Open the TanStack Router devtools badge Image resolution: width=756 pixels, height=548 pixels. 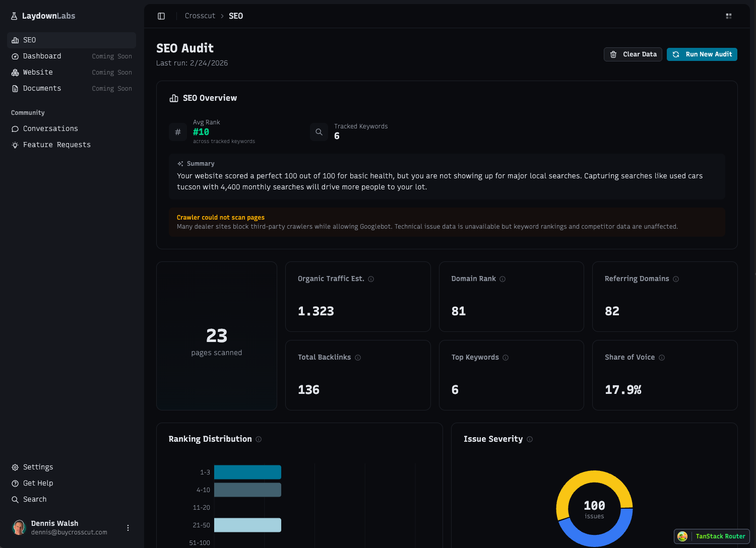coord(711,536)
